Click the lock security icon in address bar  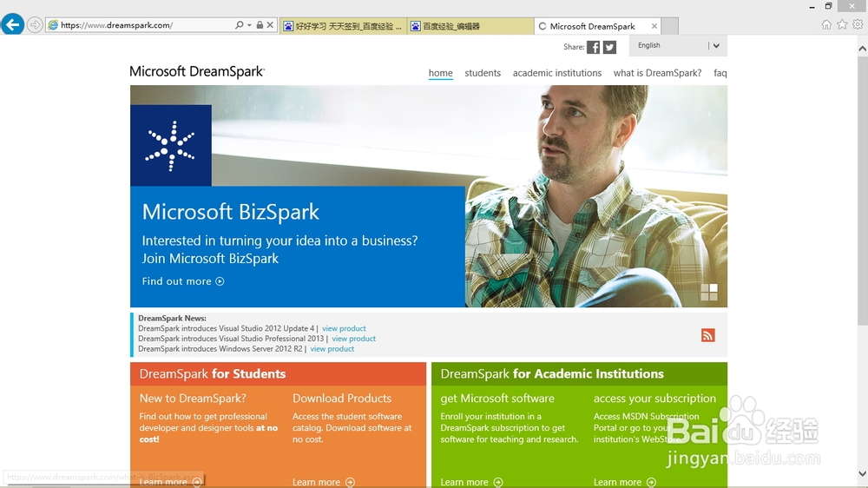coord(260,25)
